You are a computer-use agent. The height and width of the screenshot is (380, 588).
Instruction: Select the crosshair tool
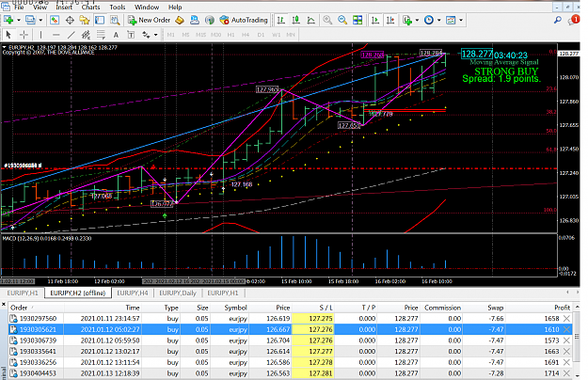click(x=24, y=35)
